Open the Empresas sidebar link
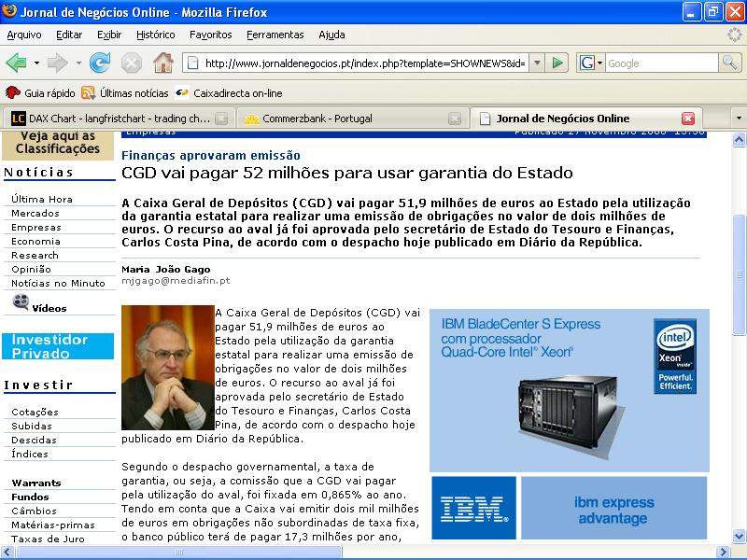Viewport: 747px width, 560px height. [36, 227]
